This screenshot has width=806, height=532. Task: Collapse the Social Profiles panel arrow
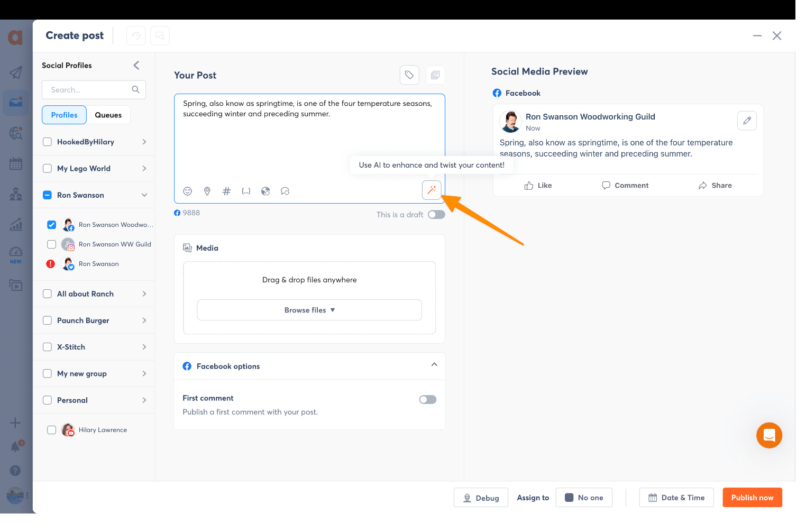click(136, 65)
